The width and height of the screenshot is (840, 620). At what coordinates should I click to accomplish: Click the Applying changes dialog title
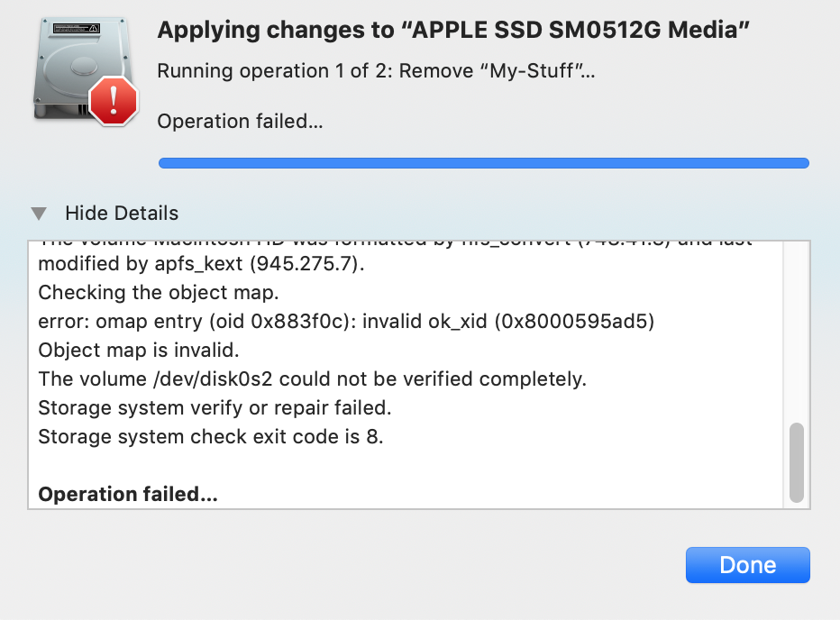[x=453, y=30]
